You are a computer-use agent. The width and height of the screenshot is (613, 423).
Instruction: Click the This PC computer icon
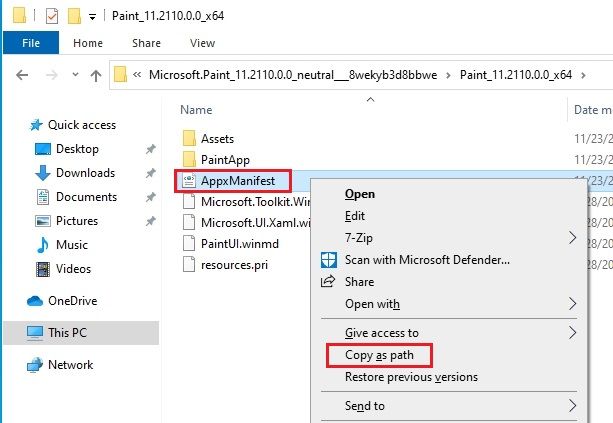click(x=35, y=333)
